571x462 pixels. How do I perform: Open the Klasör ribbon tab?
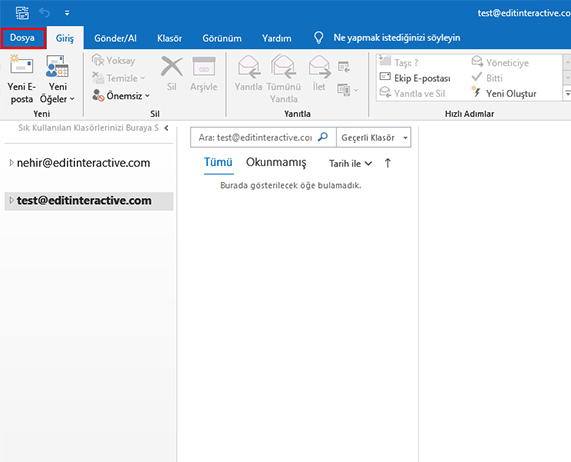(169, 38)
